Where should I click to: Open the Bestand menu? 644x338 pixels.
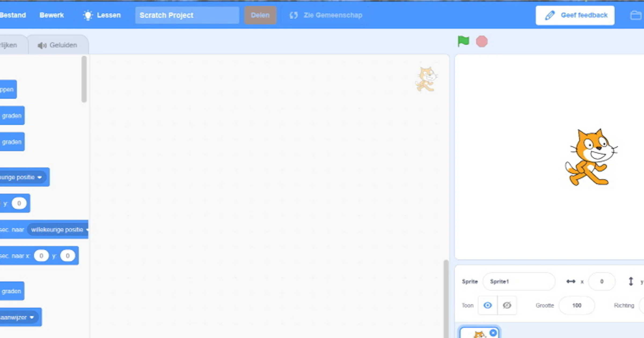tap(13, 15)
